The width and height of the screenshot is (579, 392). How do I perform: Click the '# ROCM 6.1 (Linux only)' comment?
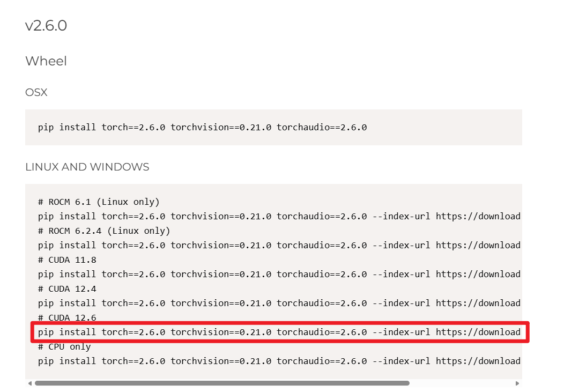tap(99, 202)
